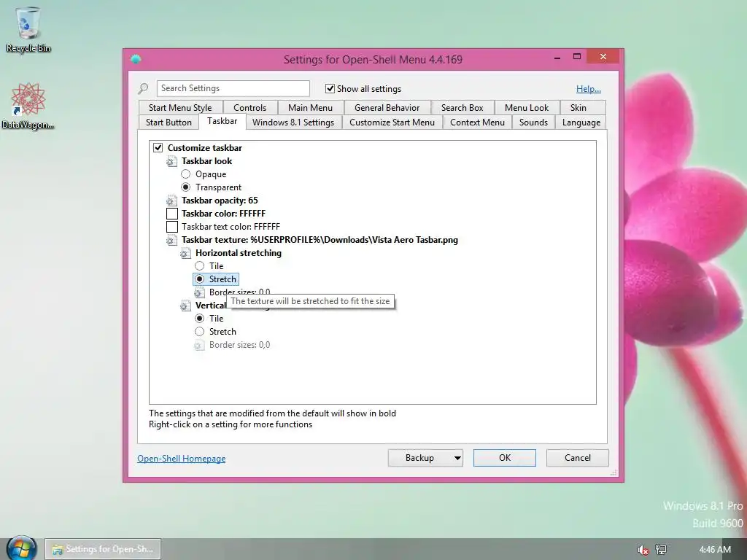Switch to the Search Box tab
747x560 pixels.
coord(462,108)
